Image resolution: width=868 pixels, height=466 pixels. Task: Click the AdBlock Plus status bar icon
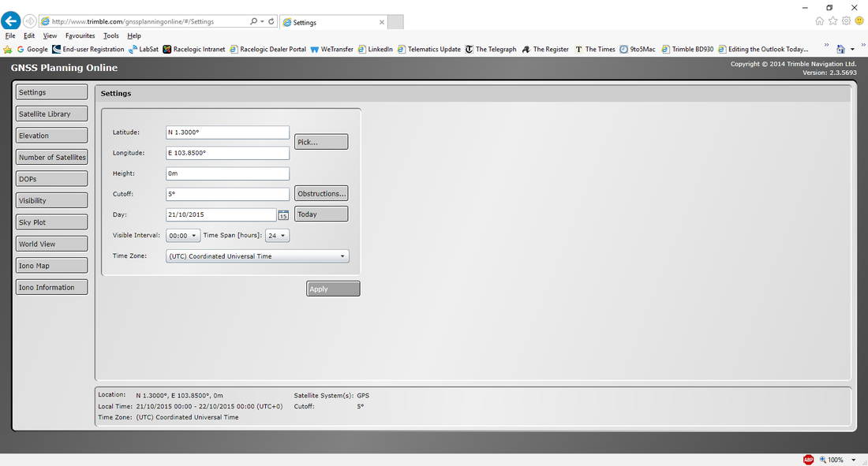point(808,460)
